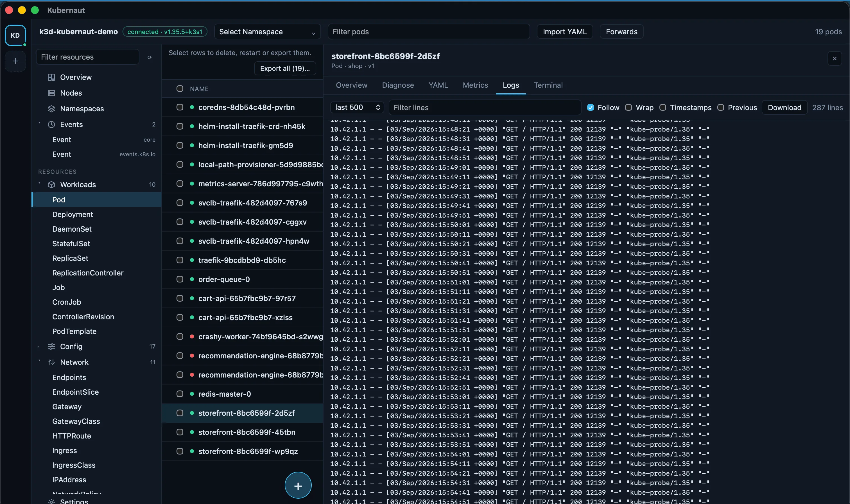Add a new cluster with plus icon
This screenshot has height=504, width=850.
click(15, 61)
